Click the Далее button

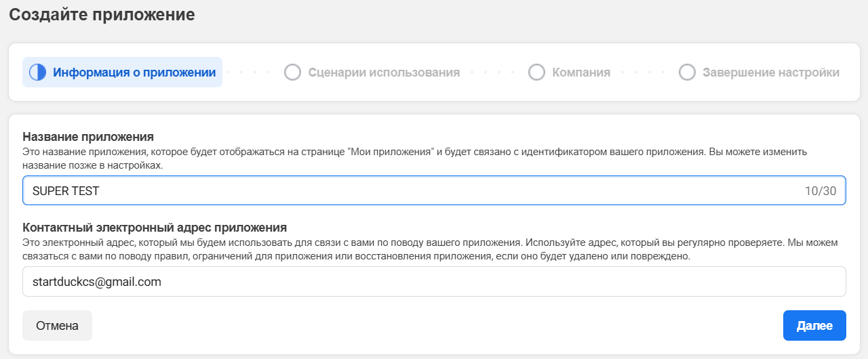pos(814,326)
